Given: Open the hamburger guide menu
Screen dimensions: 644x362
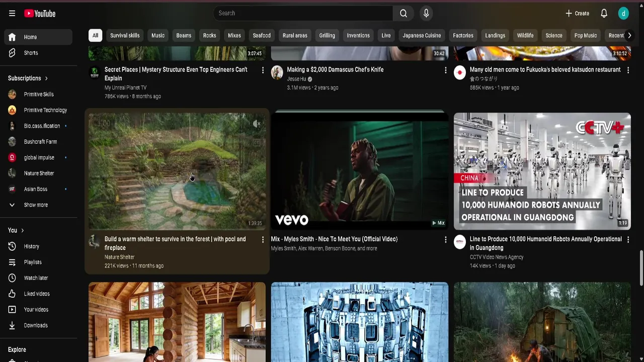Looking at the screenshot, I should [12, 14].
